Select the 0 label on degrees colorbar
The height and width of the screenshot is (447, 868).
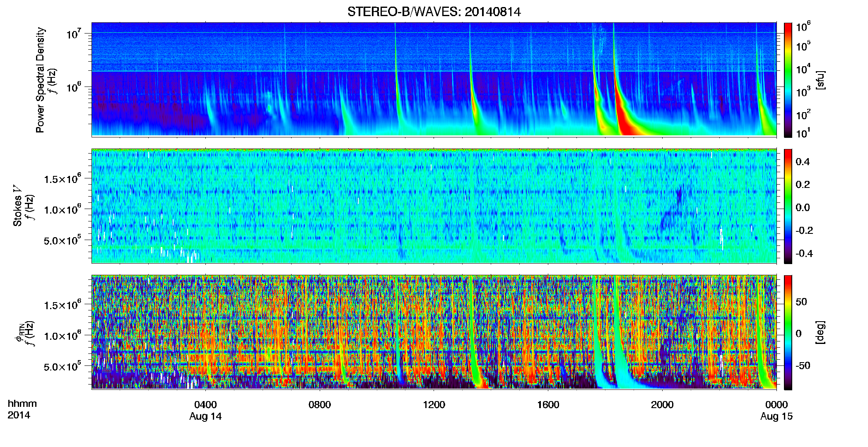click(799, 334)
